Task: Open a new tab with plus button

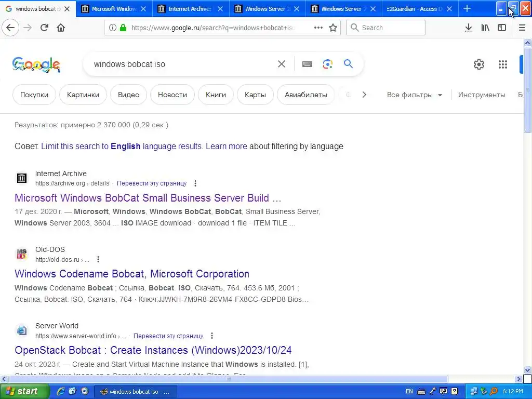Action: 467,8
